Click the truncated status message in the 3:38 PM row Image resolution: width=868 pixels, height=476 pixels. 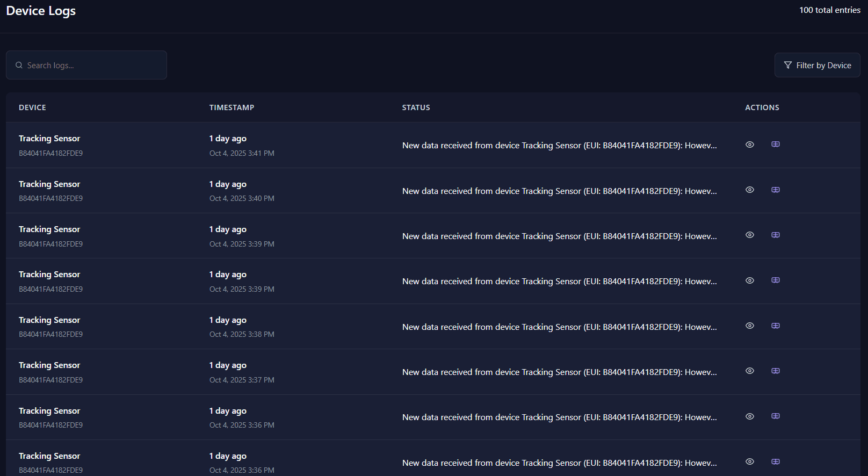pos(559,327)
